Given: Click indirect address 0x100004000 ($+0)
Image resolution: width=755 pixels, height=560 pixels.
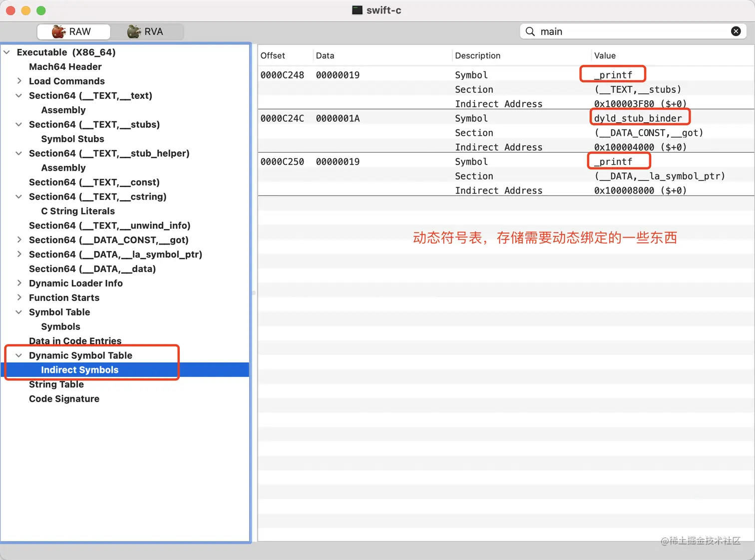Looking at the screenshot, I should click(x=641, y=148).
